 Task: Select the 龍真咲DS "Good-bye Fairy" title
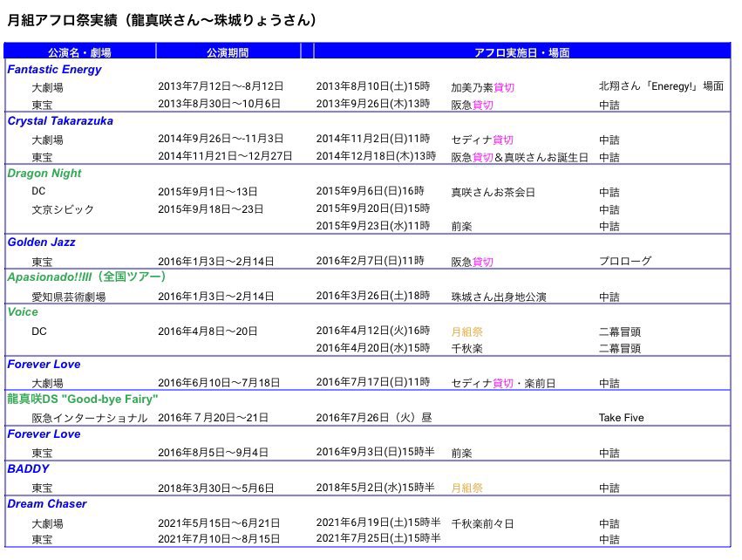point(82,399)
